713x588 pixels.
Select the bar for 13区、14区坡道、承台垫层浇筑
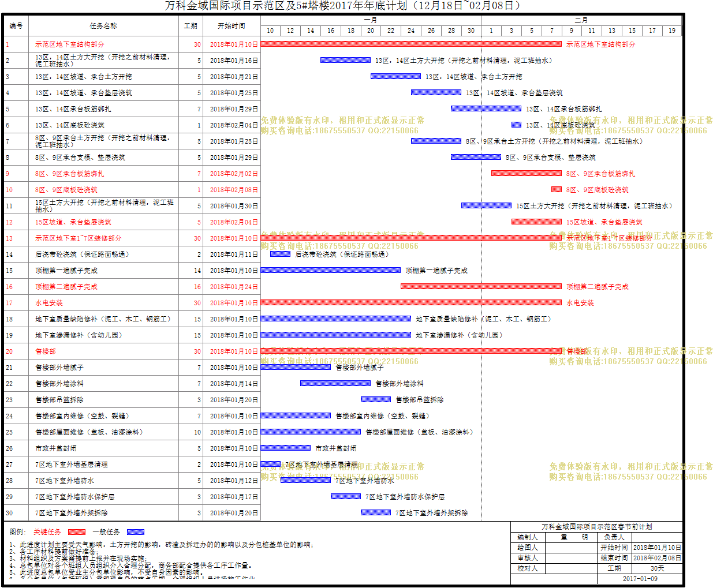point(436,92)
